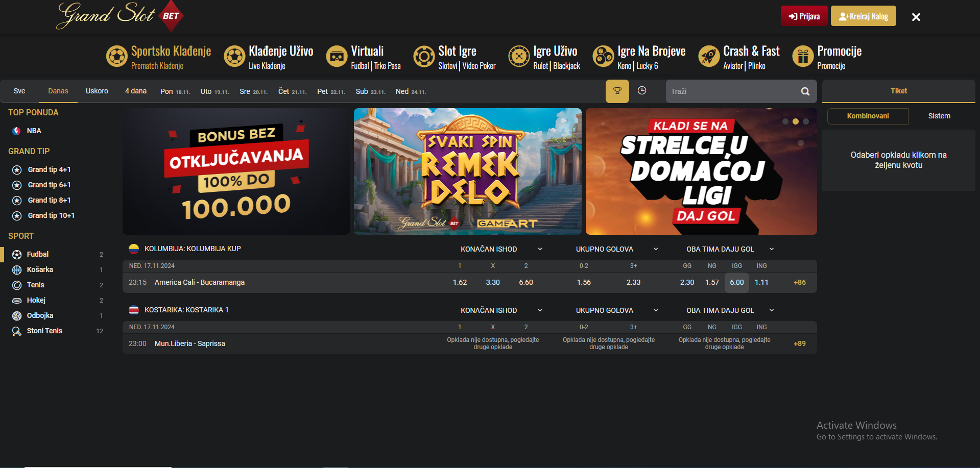Screen dimensions: 980x468
Task: Expand Oba Tima Daju Gol dropdown, Kostarika
Action: click(772, 310)
